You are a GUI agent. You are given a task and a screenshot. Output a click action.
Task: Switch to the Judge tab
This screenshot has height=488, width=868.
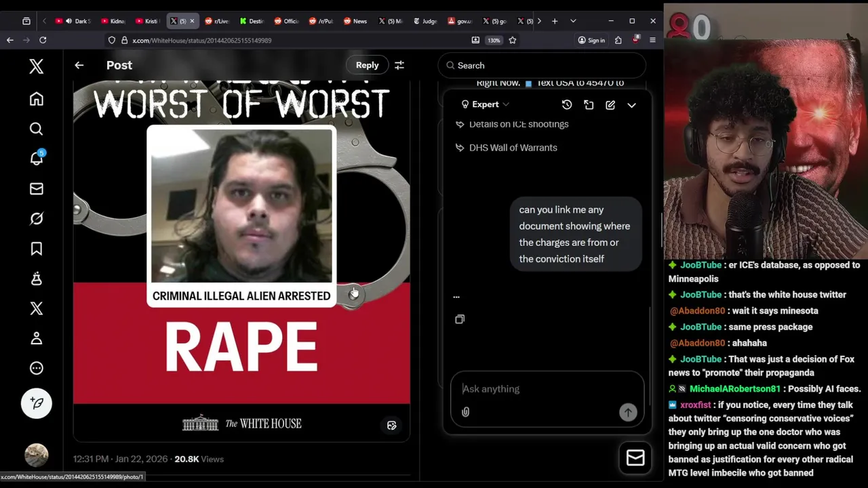pyautogui.click(x=425, y=21)
